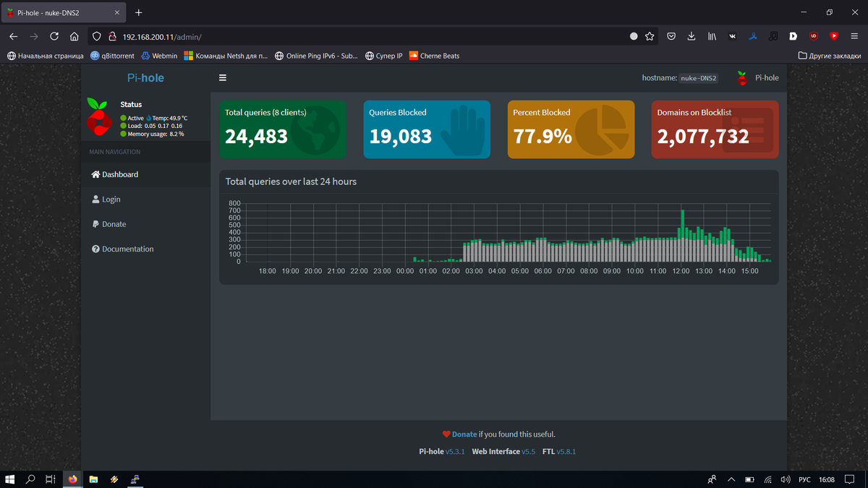868x488 pixels.
Task: Click the Total queries (8 clients) card
Action: click(x=283, y=129)
